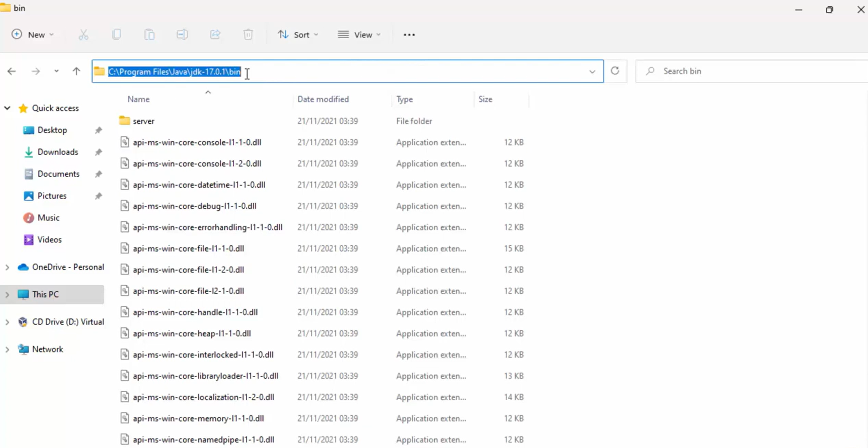Select api-ms-win-core-console-l1-1-0.dll file
The image size is (868, 448).
pyautogui.click(x=197, y=142)
